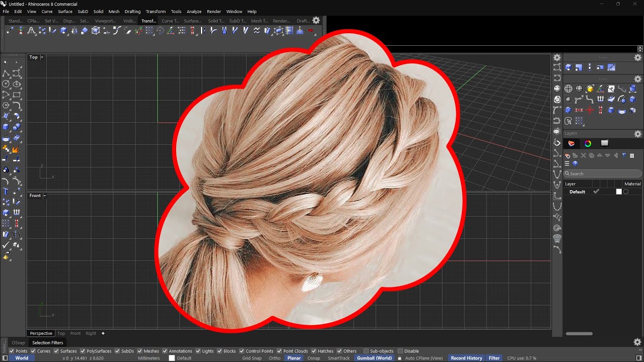Open the Layers panel gear options
The height and width of the screenshot is (362, 644).
click(638, 134)
